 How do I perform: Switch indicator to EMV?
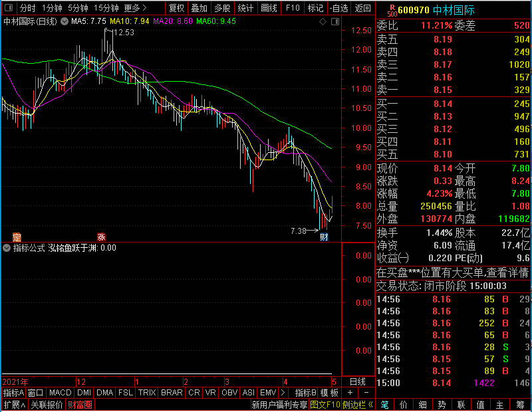pos(268,393)
